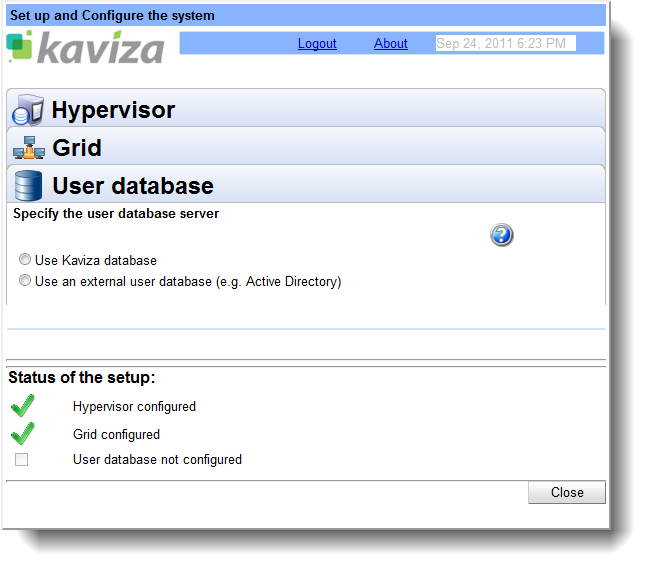Viewport: 651px width, 570px height.
Task: Collapse the User database section header
Action: tap(133, 186)
